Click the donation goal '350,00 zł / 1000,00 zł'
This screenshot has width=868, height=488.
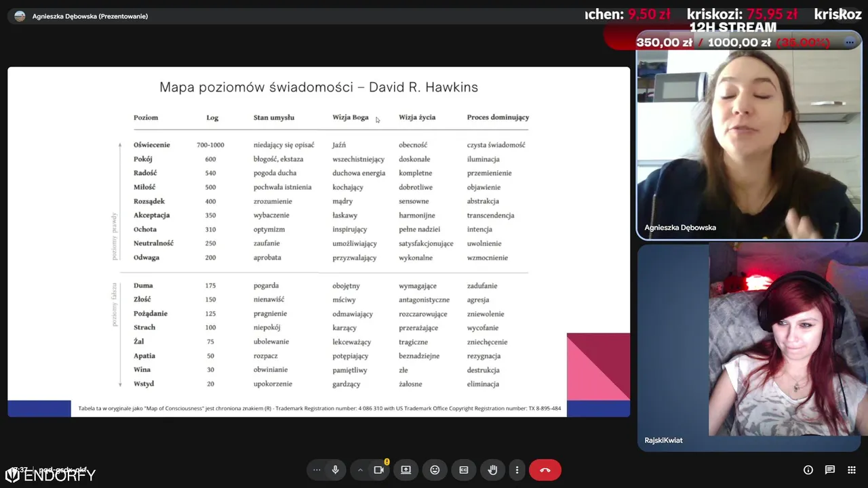703,43
